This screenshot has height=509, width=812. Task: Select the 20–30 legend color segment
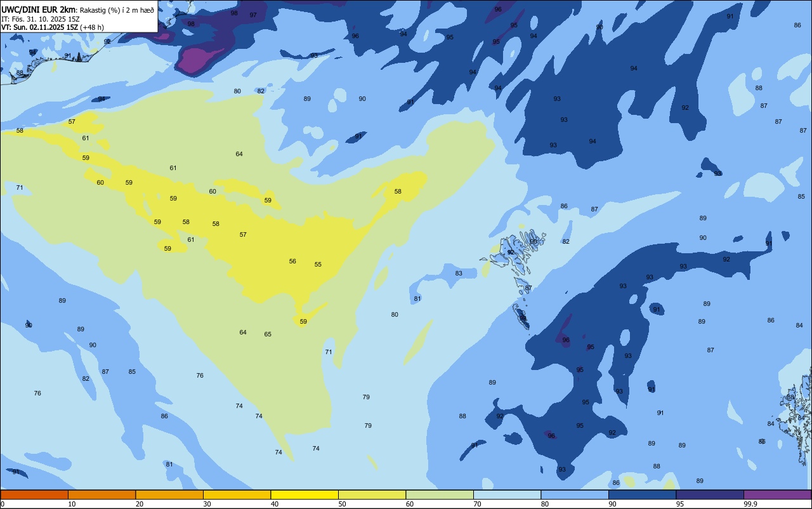click(x=169, y=494)
